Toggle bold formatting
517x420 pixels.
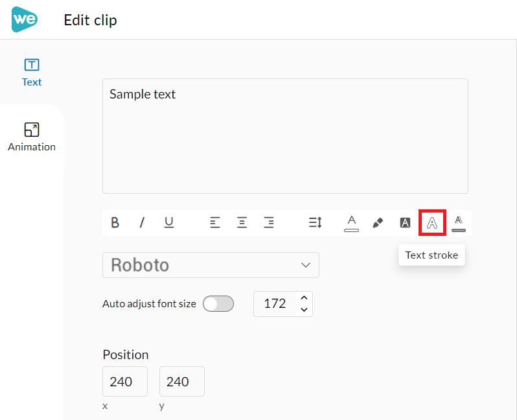pos(115,222)
